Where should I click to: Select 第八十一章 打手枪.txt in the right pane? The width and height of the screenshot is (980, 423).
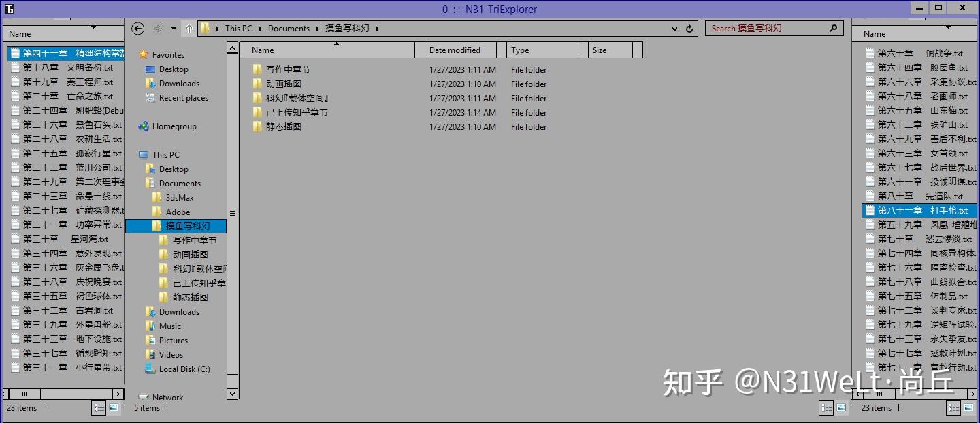918,210
